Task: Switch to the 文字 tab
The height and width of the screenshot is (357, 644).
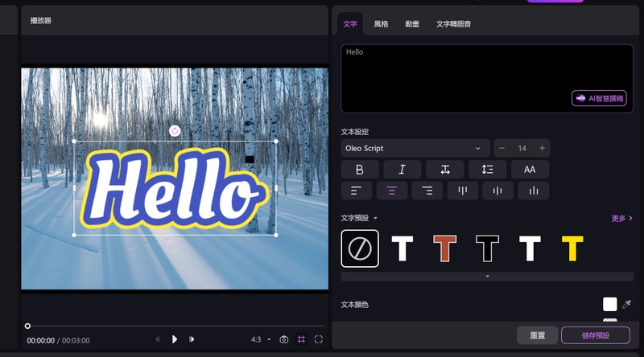Action: coord(350,24)
